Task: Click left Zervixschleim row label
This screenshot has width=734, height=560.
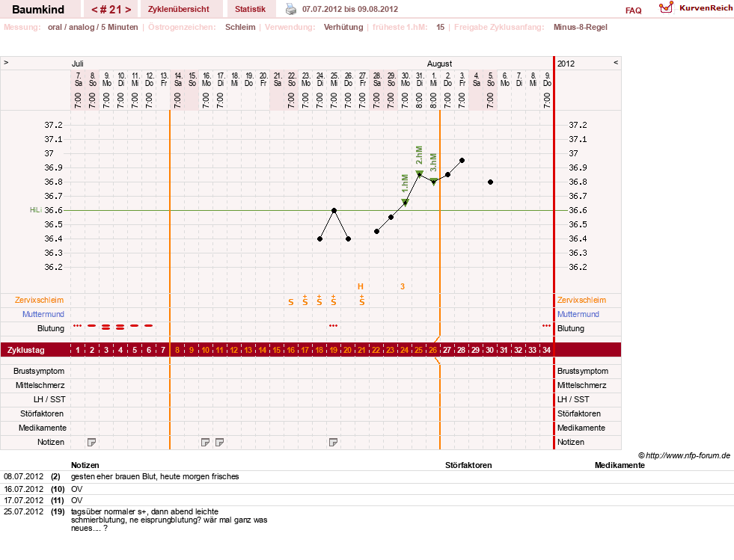Action: click(39, 300)
